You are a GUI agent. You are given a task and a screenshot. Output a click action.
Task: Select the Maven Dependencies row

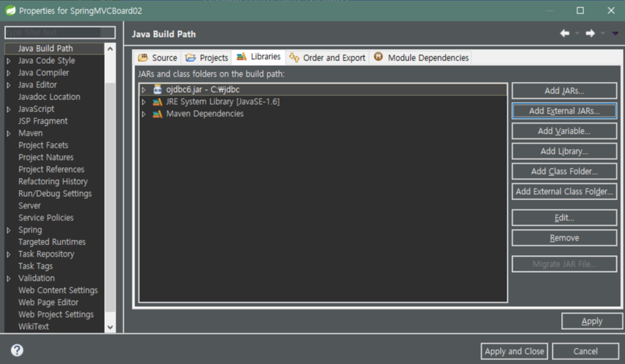pyautogui.click(x=323, y=114)
